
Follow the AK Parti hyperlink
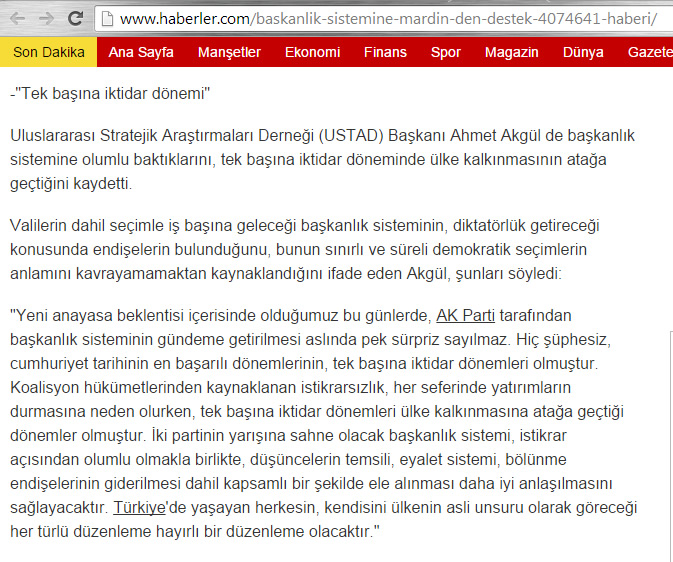(x=465, y=316)
